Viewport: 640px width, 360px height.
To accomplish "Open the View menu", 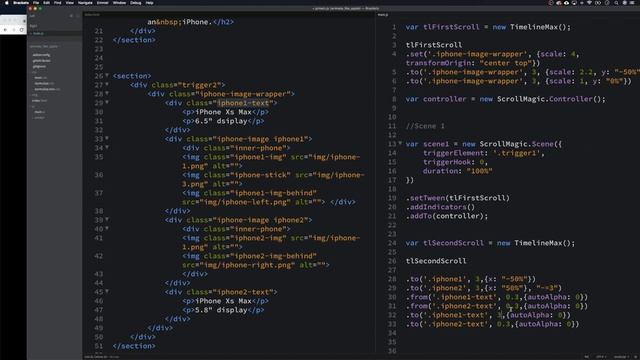I will click(x=70, y=2).
